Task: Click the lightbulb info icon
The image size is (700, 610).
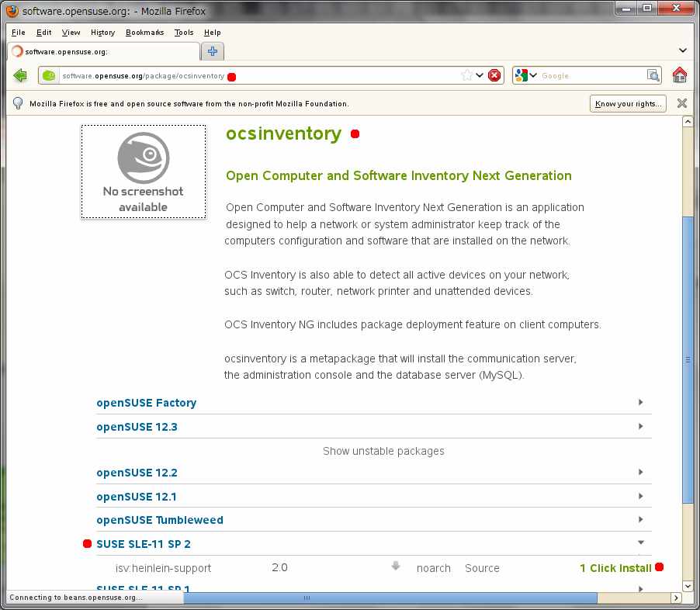Action: coord(18,103)
